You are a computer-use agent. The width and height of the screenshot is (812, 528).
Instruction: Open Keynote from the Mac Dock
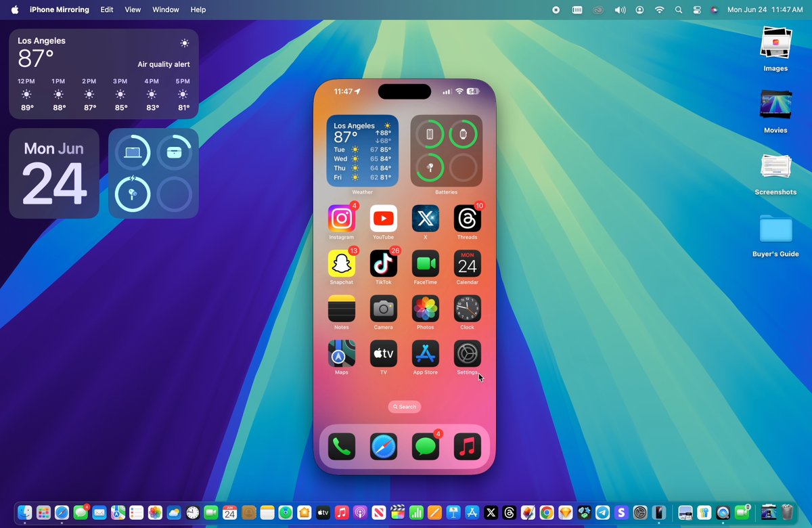click(x=453, y=512)
